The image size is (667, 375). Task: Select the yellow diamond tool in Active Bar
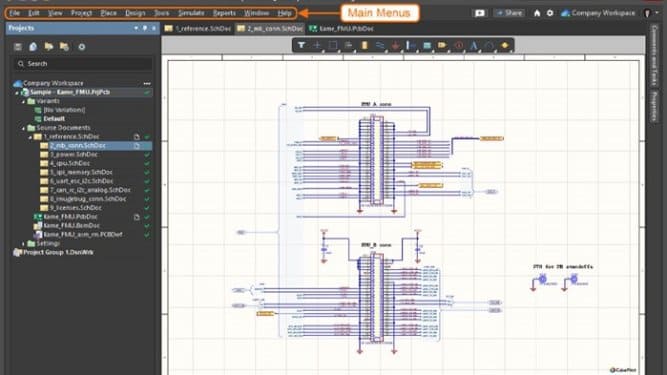point(505,45)
